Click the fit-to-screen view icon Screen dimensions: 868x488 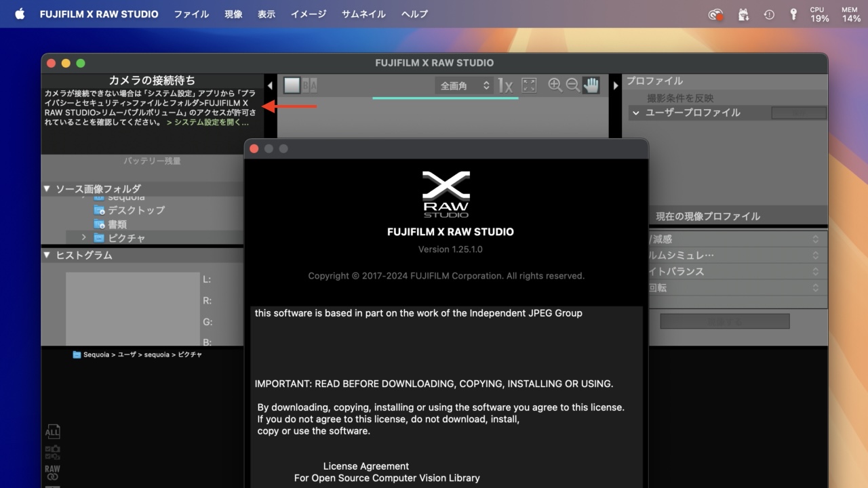(529, 85)
